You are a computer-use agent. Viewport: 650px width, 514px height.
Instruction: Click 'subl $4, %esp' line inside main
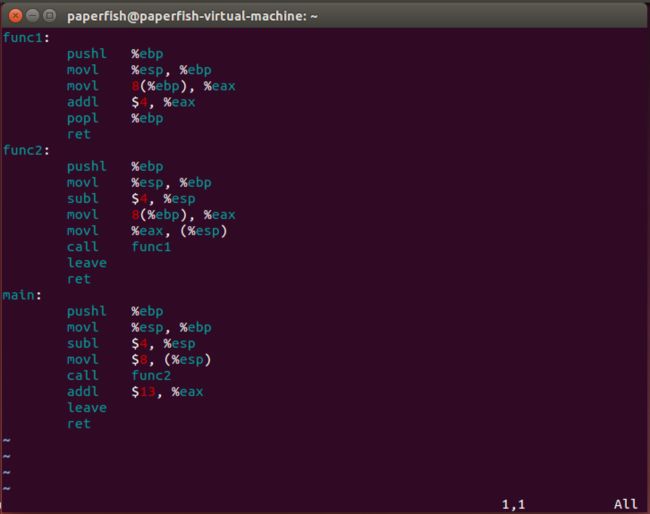point(131,344)
